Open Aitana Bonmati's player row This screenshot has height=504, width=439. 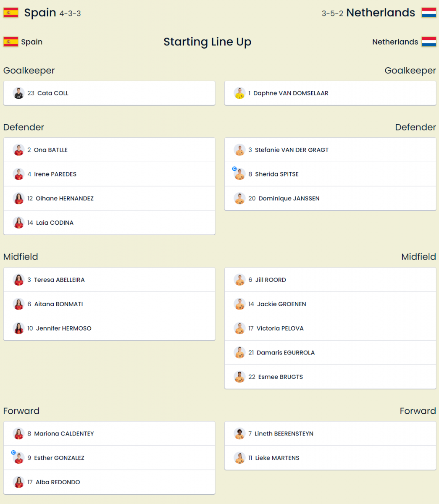[109, 304]
